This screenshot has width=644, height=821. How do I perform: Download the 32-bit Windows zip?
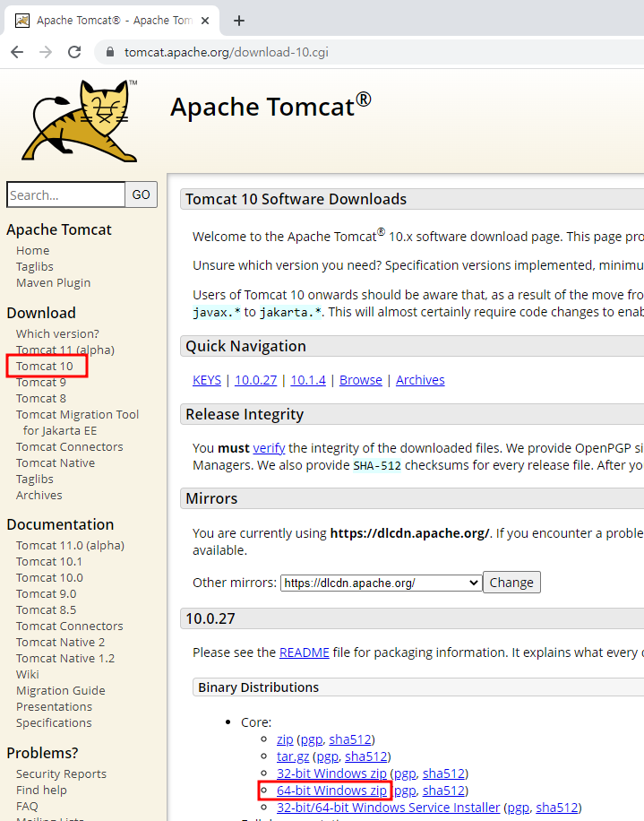(x=331, y=773)
